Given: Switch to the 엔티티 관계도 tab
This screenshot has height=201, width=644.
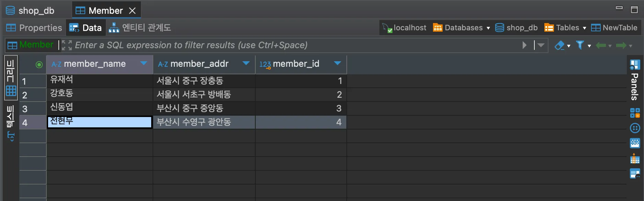Looking at the screenshot, I should [140, 28].
